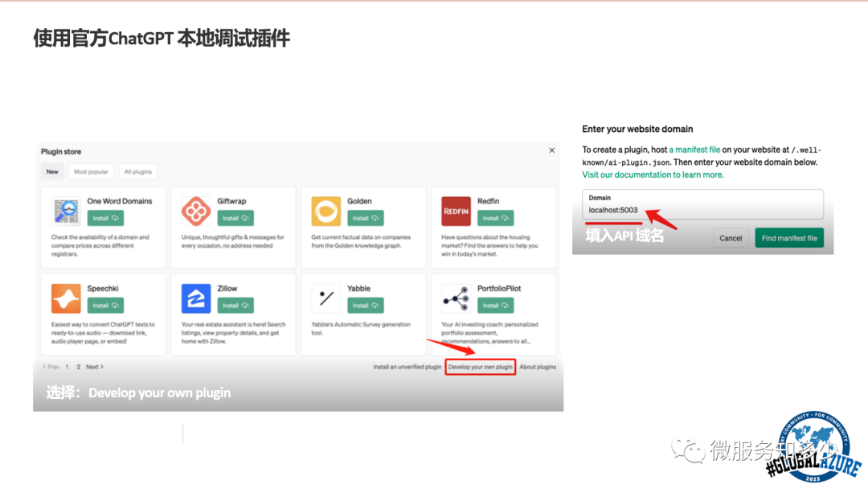Go to Prev page of plugins

click(x=51, y=367)
